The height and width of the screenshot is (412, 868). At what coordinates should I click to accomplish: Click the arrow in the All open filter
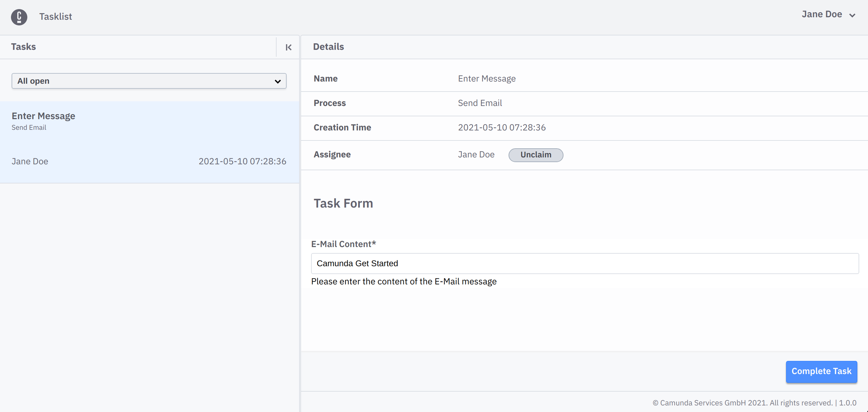coord(278,82)
